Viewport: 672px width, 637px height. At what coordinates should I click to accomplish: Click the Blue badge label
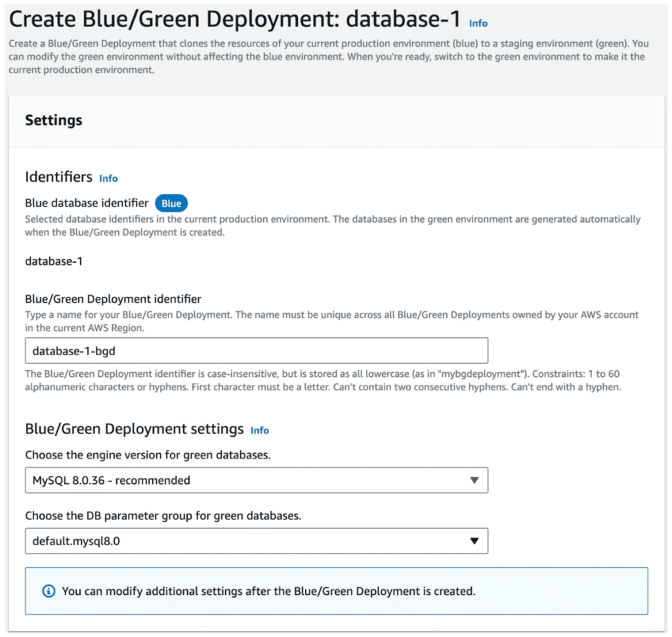point(171,204)
